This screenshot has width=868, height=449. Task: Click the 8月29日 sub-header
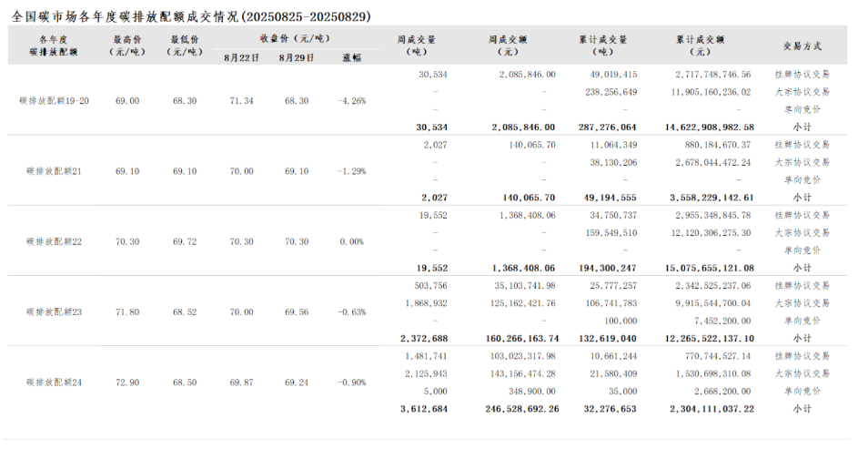pos(297,57)
